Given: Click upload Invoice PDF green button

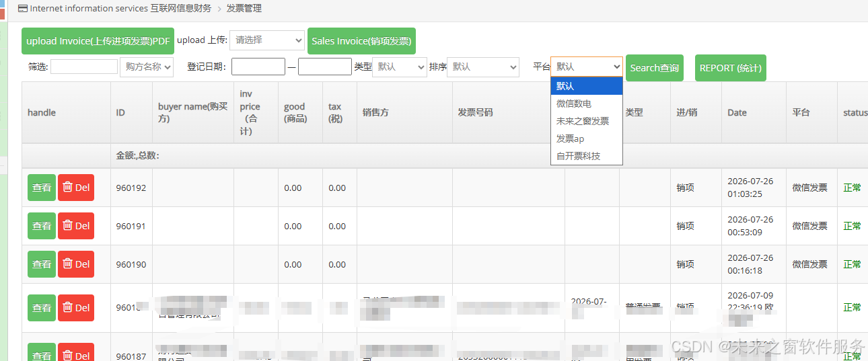Looking at the screenshot, I should click(98, 41).
